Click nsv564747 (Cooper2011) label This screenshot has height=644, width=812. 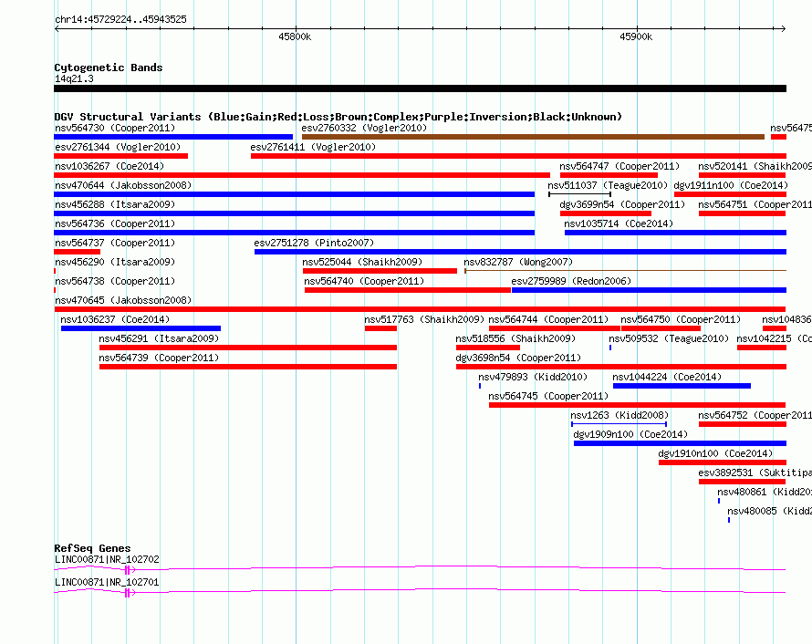(x=619, y=166)
